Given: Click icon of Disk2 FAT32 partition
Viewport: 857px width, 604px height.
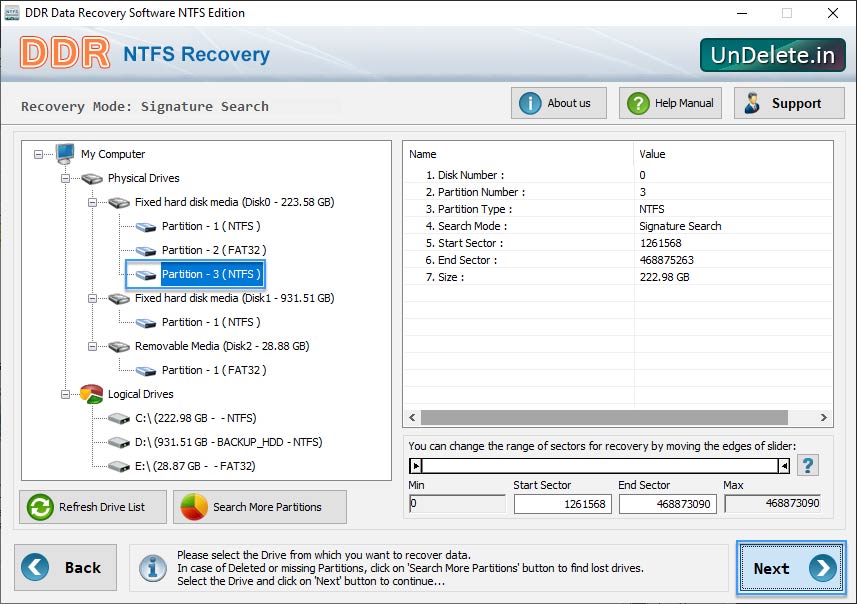Looking at the screenshot, I should click(x=146, y=371).
